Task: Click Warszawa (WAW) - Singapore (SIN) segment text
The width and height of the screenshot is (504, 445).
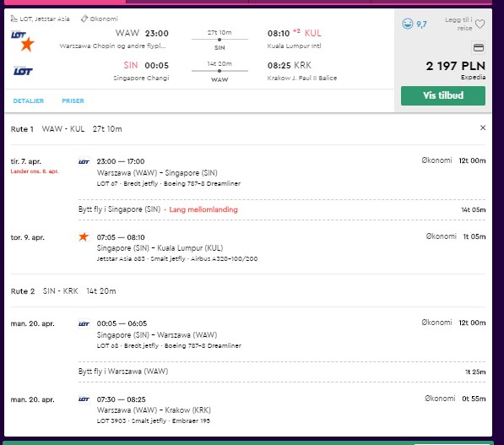Action: 157,173
